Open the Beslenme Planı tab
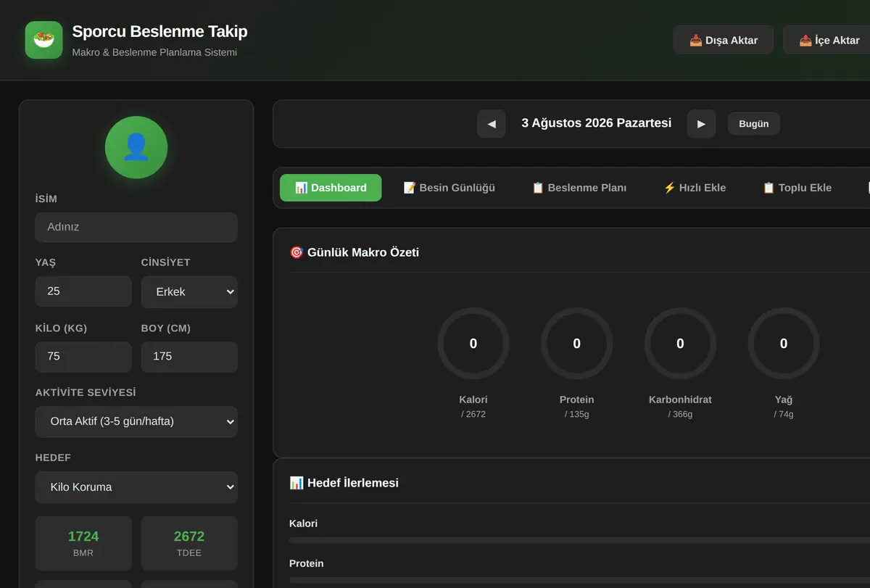Image resolution: width=870 pixels, height=588 pixels. tap(579, 188)
